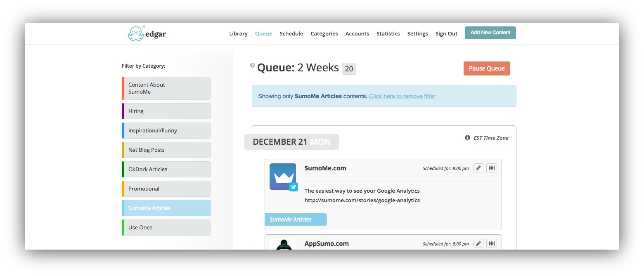
Task: Click here to remove filter link
Action: pos(402,96)
